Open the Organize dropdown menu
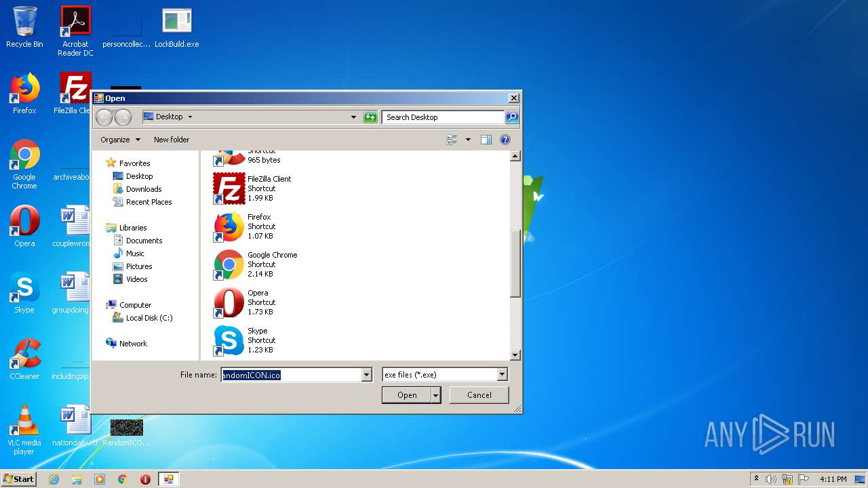Screen dimensions: 868x488 point(120,140)
